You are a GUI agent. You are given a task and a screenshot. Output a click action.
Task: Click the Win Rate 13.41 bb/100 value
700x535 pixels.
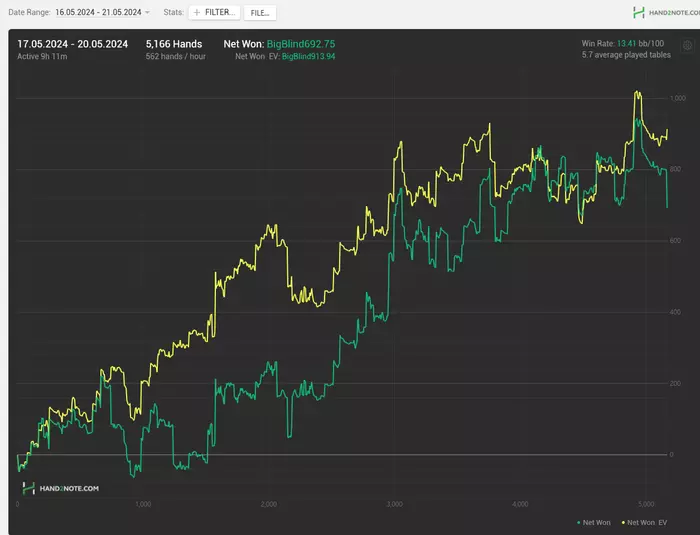pyautogui.click(x=640, y=43)
